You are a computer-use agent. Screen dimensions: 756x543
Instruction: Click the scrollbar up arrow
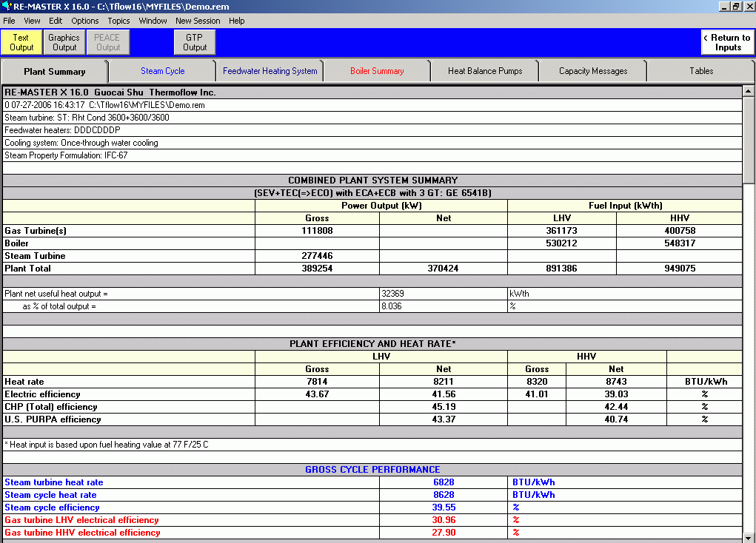pyautogui.click(x=749, y=91)
